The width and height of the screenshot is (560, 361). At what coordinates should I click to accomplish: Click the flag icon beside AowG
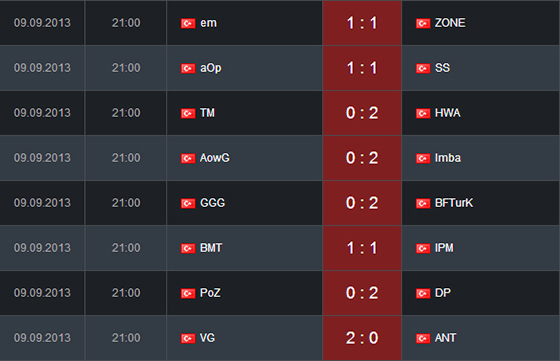[188, 159]
